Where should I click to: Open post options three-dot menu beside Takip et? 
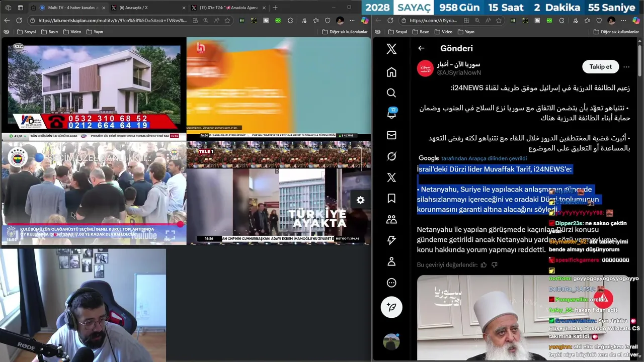point(626,66)
